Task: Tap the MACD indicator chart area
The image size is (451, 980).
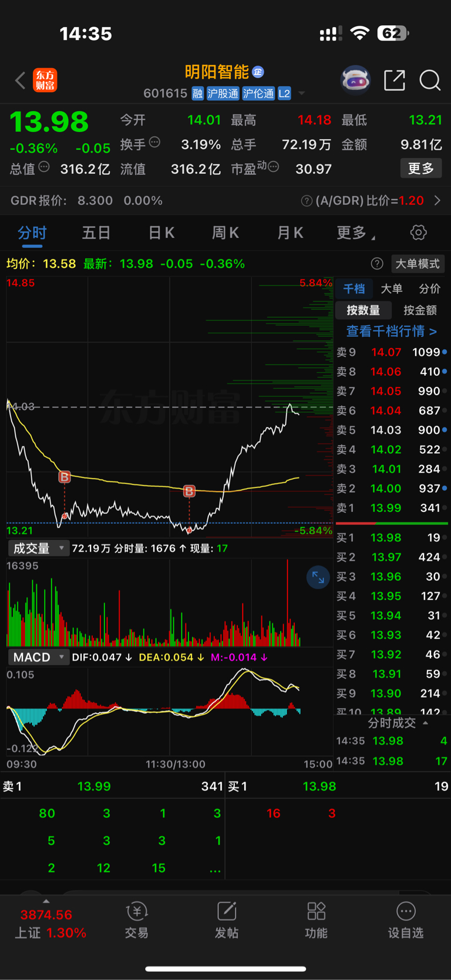Action: tap(169, 711)
